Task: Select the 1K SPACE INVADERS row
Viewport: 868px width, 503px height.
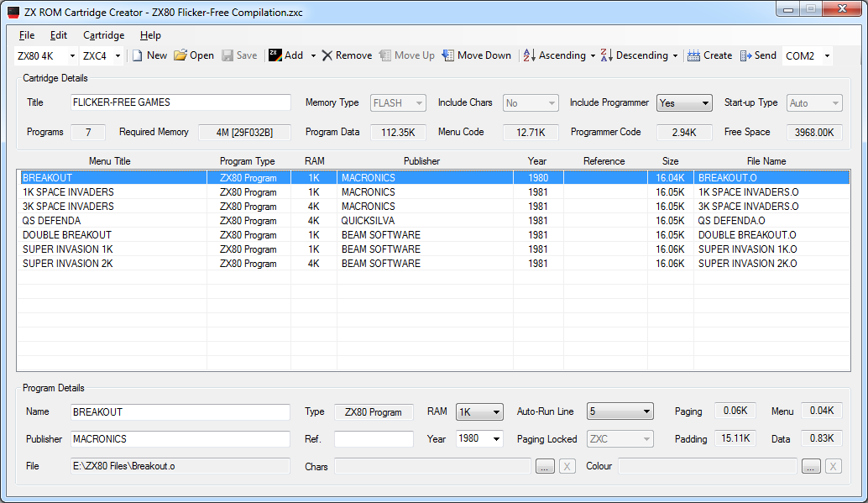Action: tap(433, 192)
